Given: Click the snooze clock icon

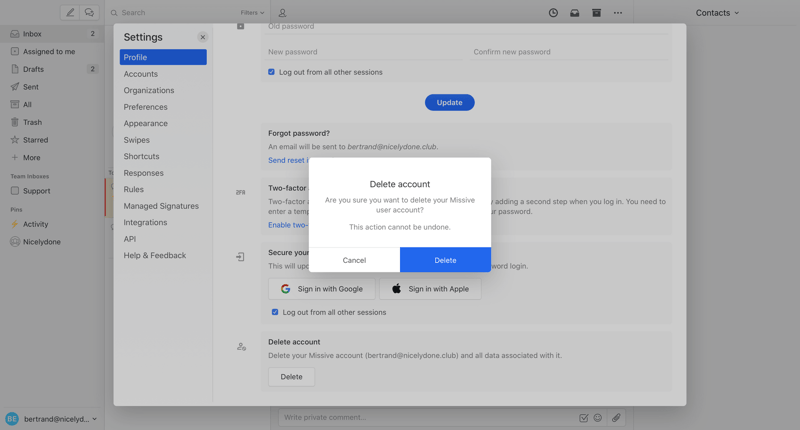Looking at the screenshot, I should [553, 13].
